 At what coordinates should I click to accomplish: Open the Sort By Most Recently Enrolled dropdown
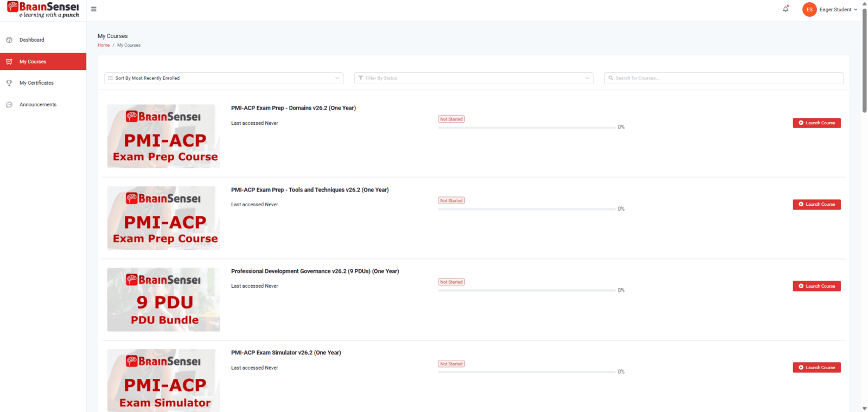(x=224, y=78)
